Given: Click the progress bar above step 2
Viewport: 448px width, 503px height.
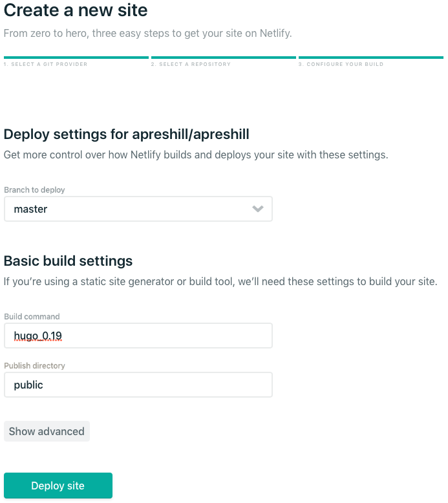Looking at the screenshot, I should click(223, 58).
